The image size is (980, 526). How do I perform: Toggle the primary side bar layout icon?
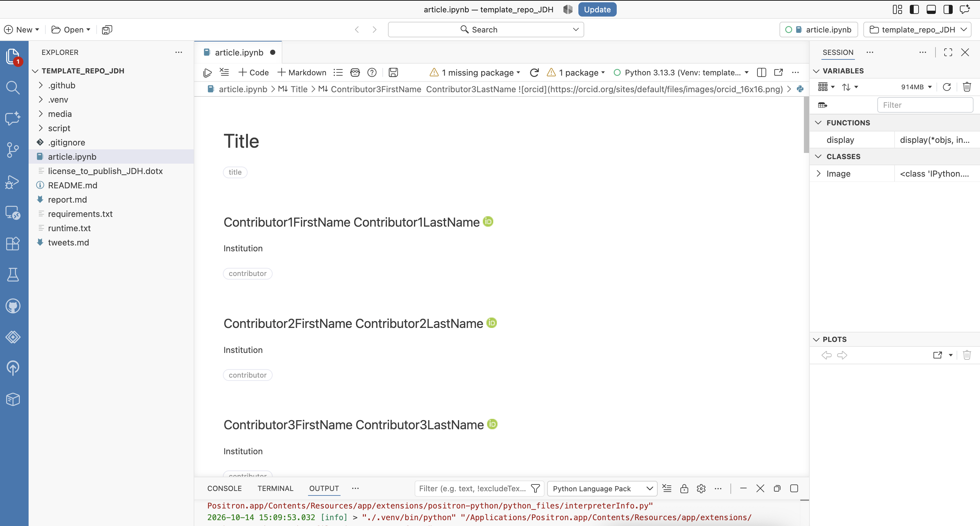coord(914,9)
